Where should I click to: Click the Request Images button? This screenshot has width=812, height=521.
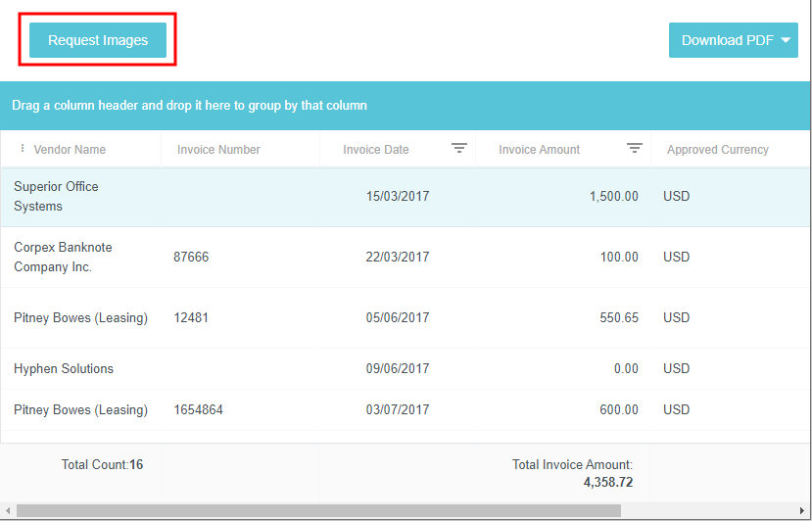pos(98,40)
